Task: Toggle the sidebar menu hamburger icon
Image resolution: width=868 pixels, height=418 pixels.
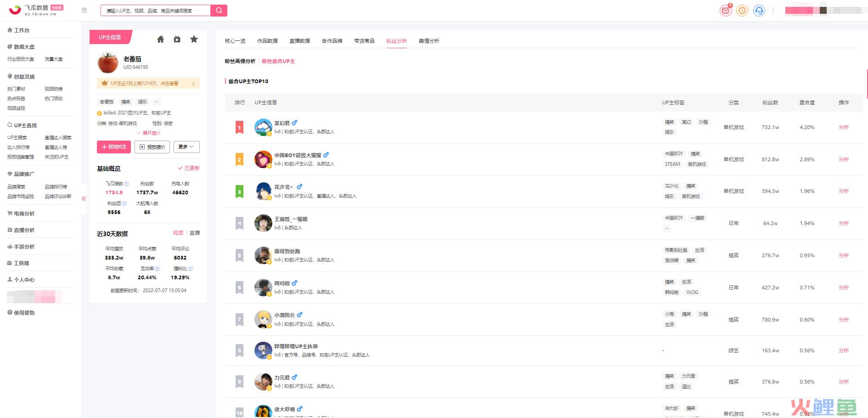Action: [85, 10]
